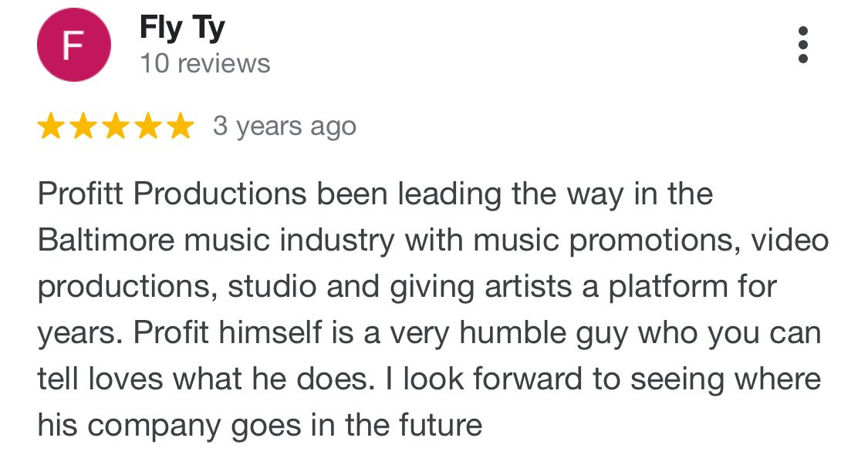The width and height of the screenshot is (868, 458).
Task: Click the second yellow rating star
Action: (83, 126)
